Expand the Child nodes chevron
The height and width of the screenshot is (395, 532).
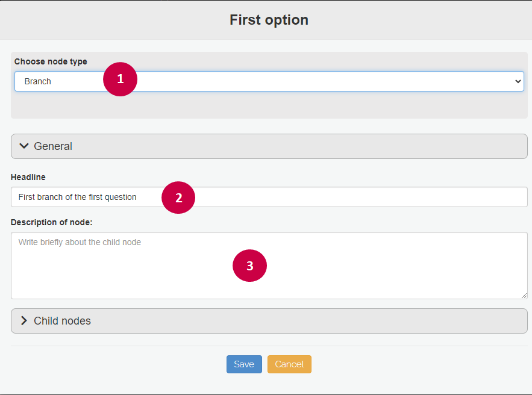pyautogui.click(x=23, y=321)
